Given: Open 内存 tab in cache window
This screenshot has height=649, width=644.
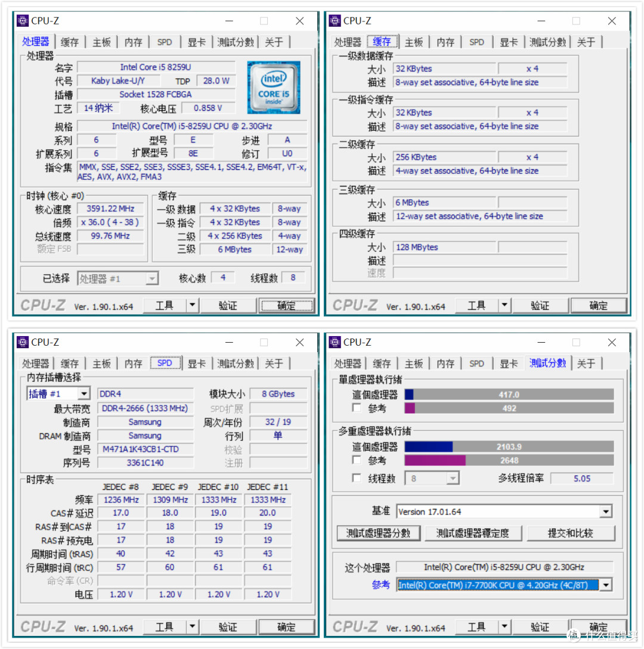Looking at the screenshot, I should 445,42.
